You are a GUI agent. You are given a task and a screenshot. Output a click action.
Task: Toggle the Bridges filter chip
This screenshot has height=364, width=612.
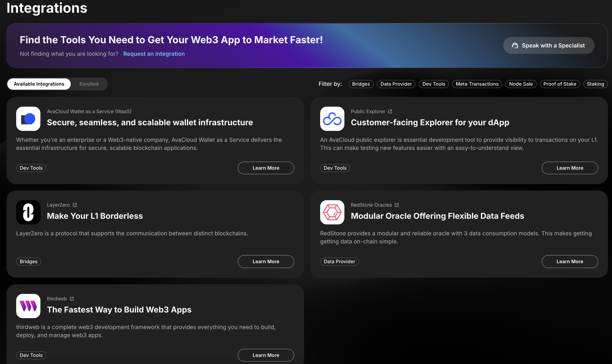pyautogui.click(x=361, y=84)
